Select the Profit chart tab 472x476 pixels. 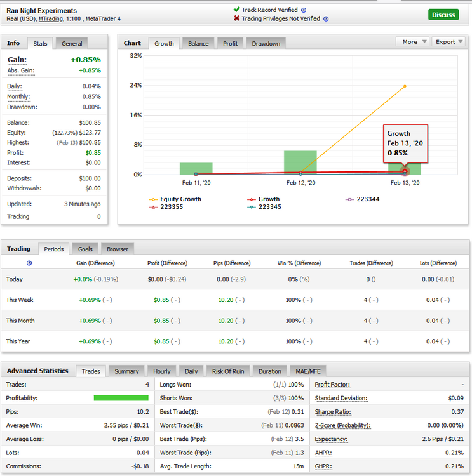tap(230, 43)
